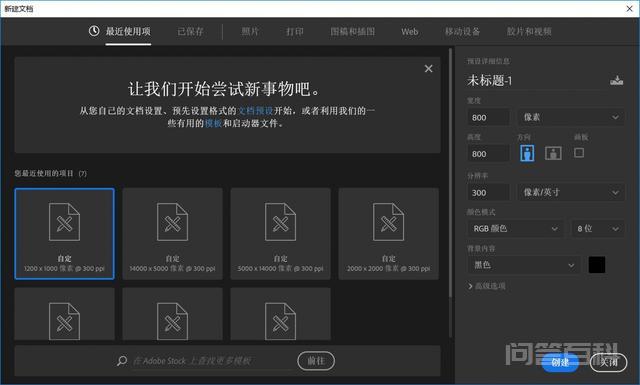The height and width of the screenshot is (385, 640).
Task: Close the 新建文档 dialog window
Action: pos(629,8)
